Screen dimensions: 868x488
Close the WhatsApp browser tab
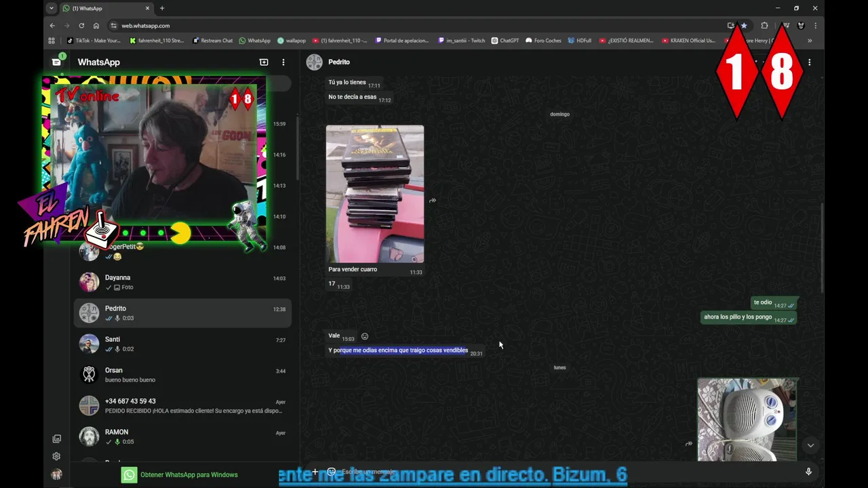(x=147, y=8)
